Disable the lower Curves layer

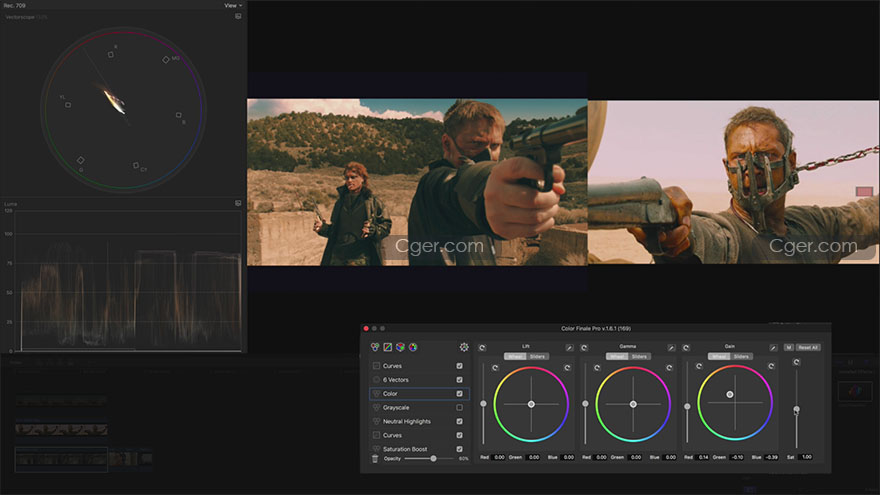(460, 435)
